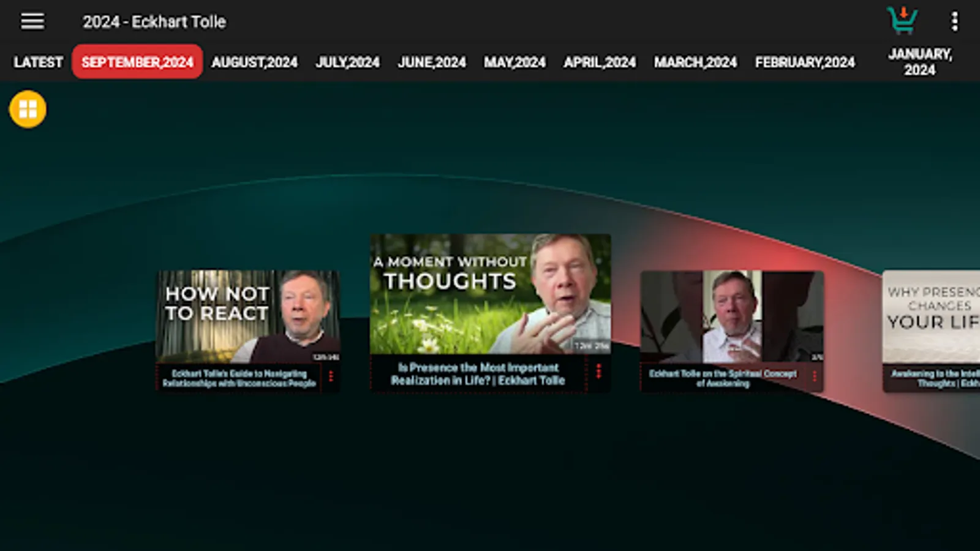This screenshot has height=551, width=980.
Task: Open the hamburger navigation menu
Action: [x=32, y=21]
